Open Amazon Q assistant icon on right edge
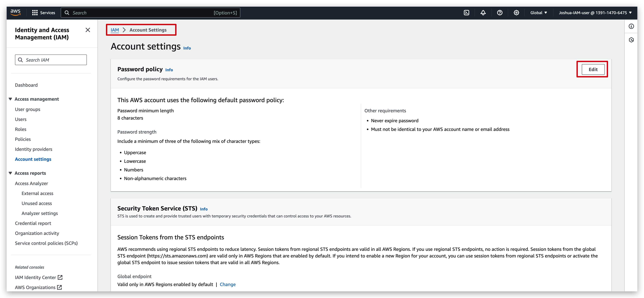 pyautogui.click(x=631, y=40)
